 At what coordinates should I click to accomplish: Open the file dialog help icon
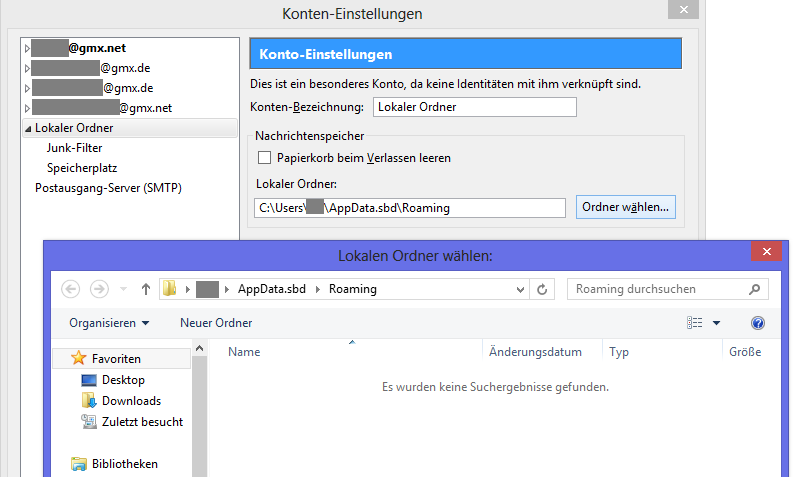click(x=757, y=323)
